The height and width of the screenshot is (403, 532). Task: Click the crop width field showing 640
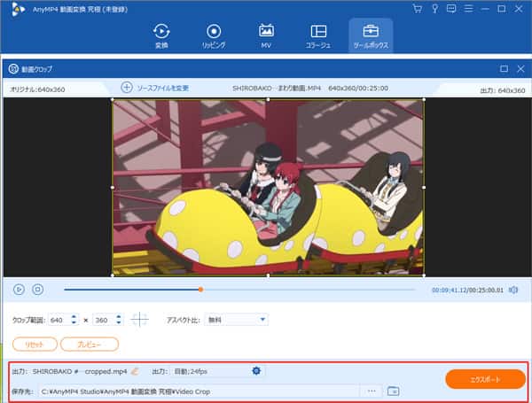pyautogui.click(x=59, y=320)
